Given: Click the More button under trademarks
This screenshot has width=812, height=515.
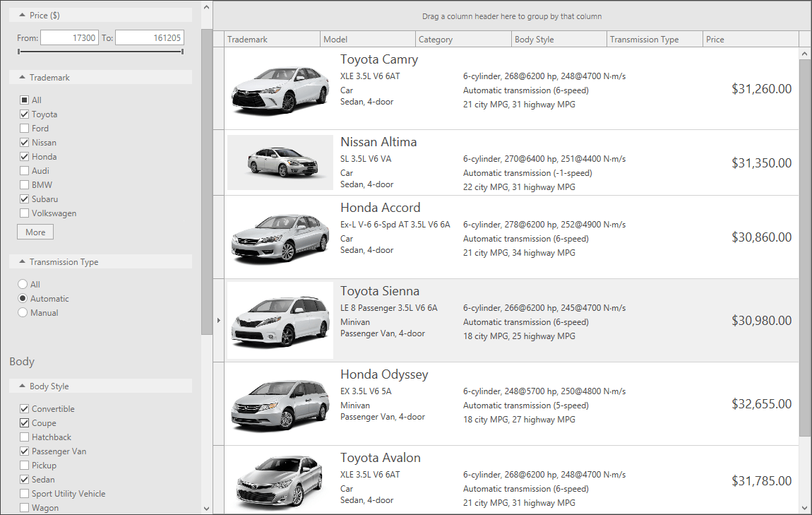Looking at the screenshot, I should (35, 232).
